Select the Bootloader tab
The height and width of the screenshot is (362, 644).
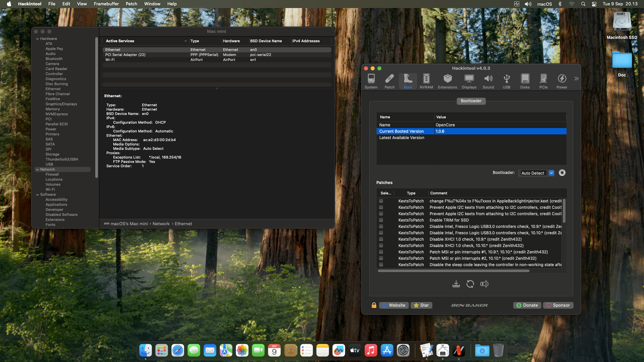point(471,101)
